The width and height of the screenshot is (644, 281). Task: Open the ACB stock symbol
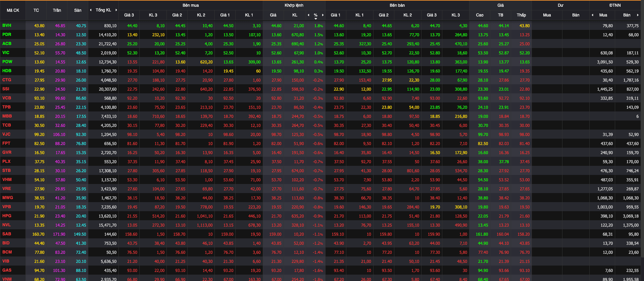(x=7, y=44)
